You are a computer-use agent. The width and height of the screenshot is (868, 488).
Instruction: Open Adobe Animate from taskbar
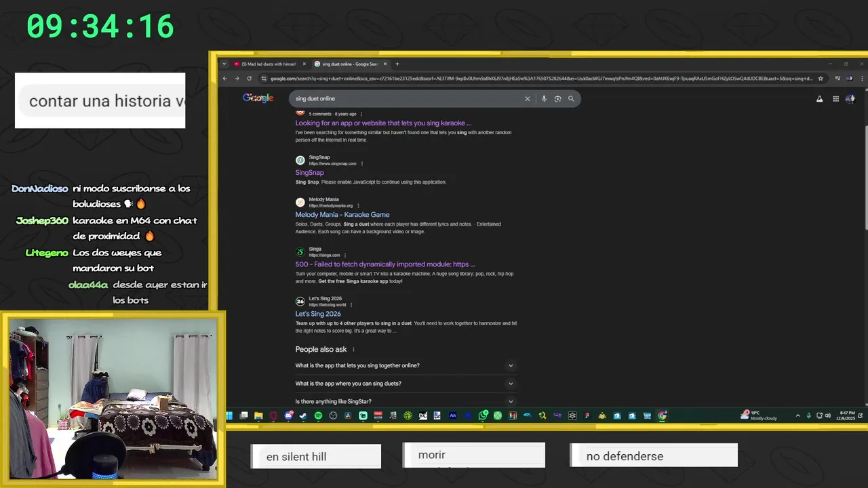[453, 415]
